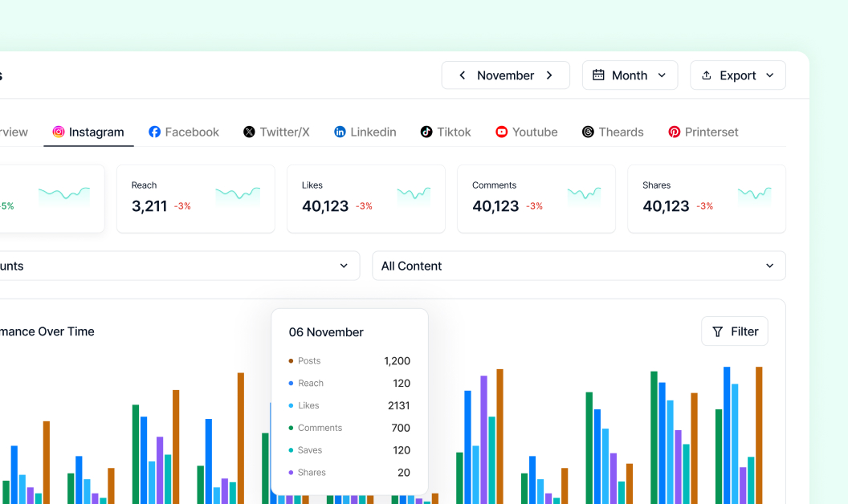
Task: Click the November month label
Action: click(506, 75)
